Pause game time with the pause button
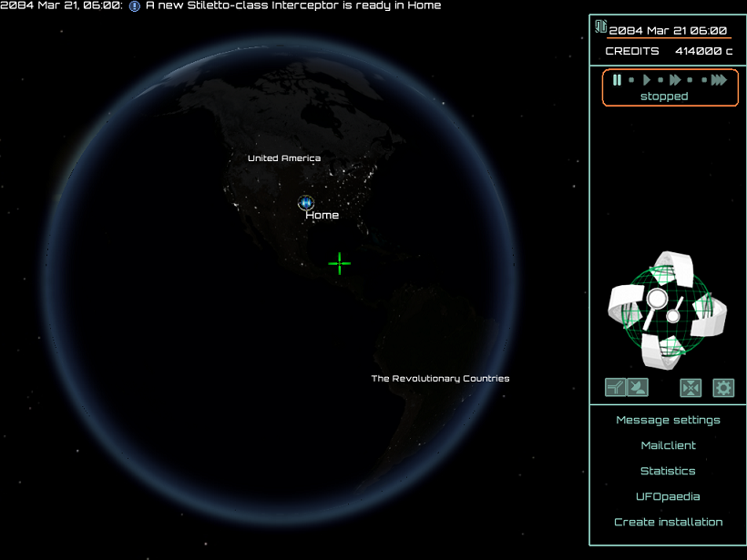Screen dimensions: 747x560 [617, 80]
